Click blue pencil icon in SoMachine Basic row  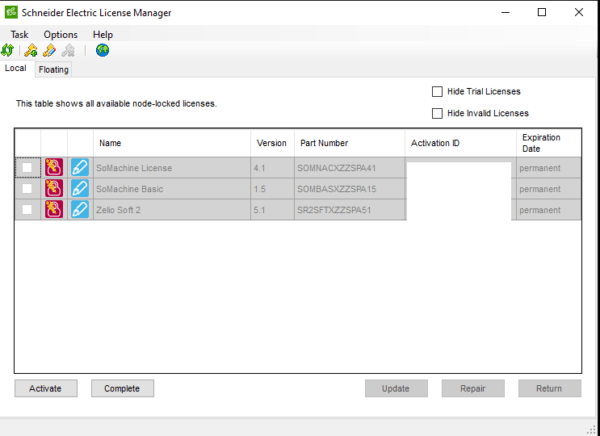coord(80,189)
